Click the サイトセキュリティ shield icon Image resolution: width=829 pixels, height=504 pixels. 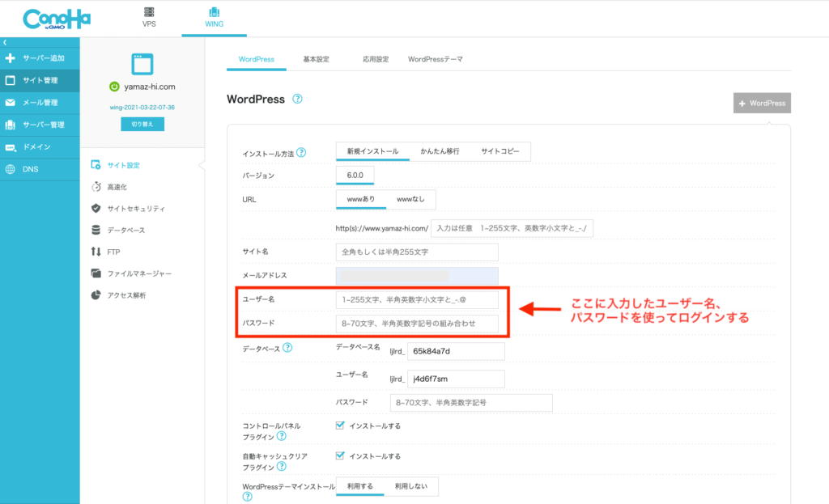pos(96,208)
